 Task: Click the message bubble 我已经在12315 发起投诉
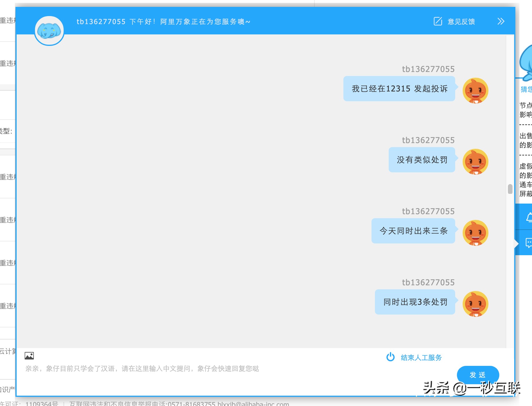399,89
